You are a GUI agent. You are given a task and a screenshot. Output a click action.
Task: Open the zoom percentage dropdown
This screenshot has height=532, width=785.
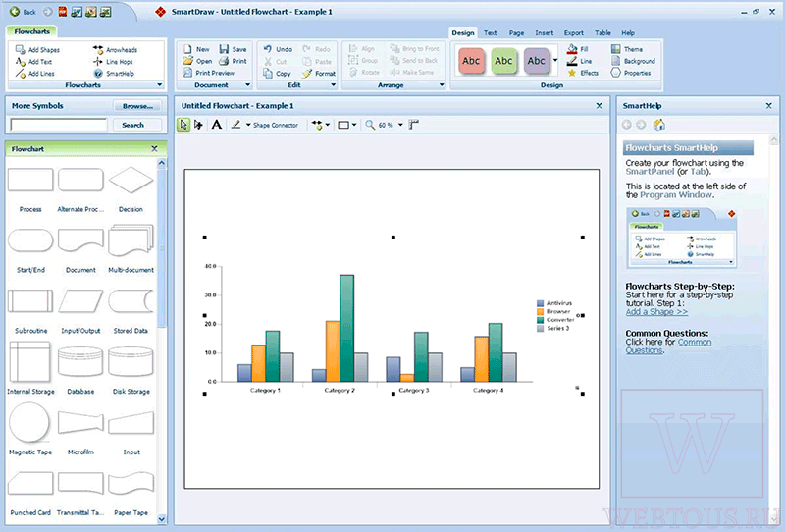(x=400, y=125)
